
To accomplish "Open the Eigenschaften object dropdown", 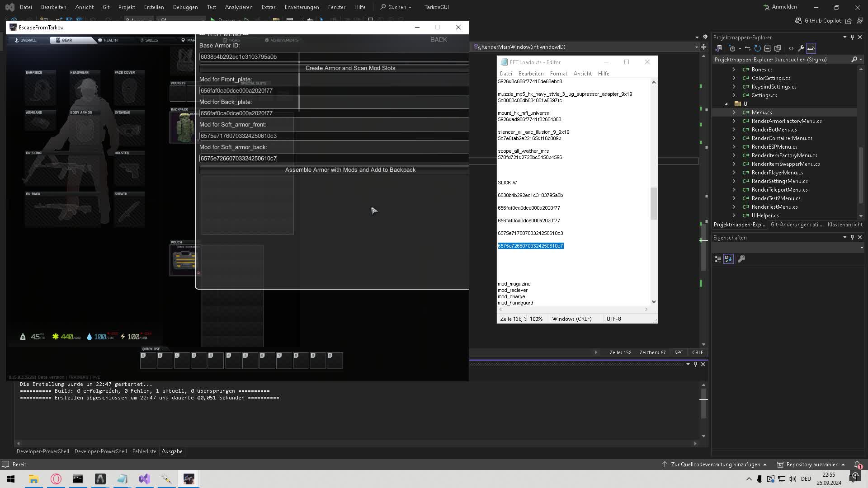I will (x=862, y=248).
